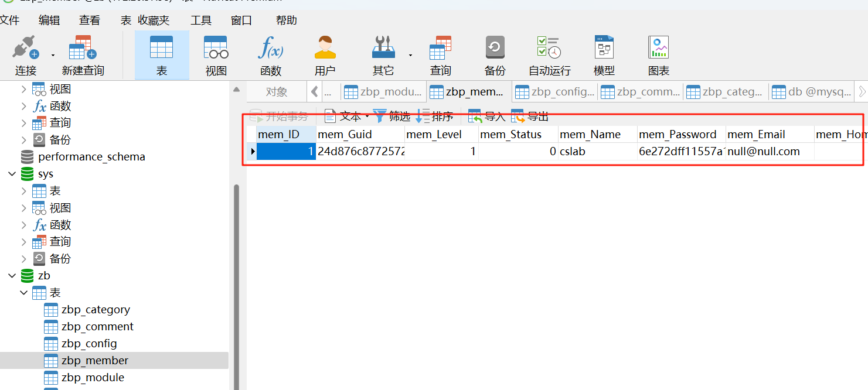Select the mem_Guid column header

click(360, 135)
